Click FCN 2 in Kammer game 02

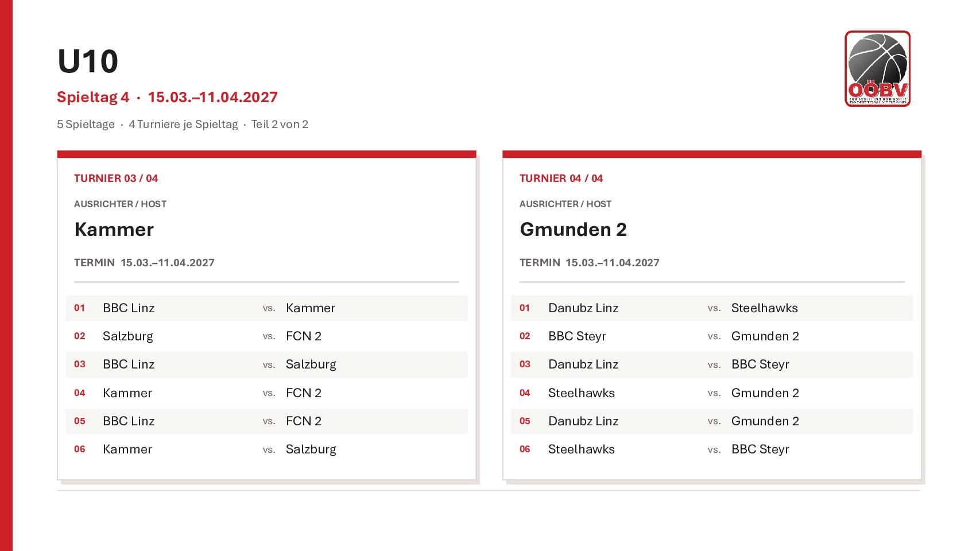click(x=304, y=336)
